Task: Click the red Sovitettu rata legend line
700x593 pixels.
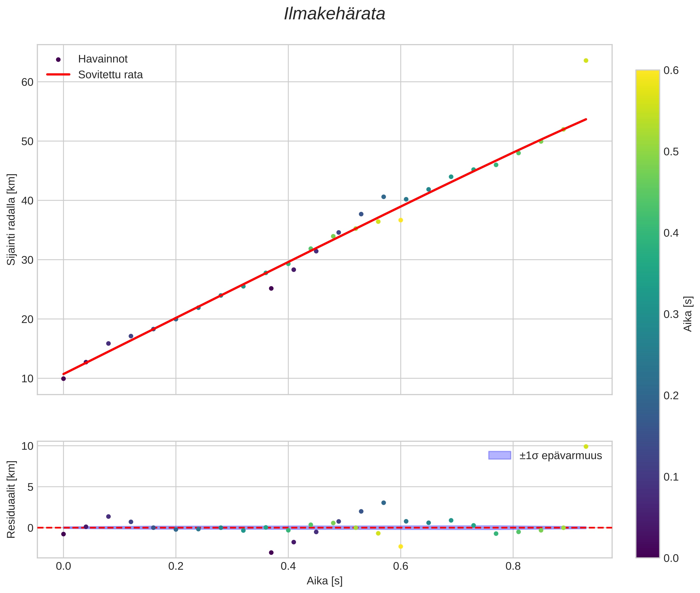Action: point(58,74)
